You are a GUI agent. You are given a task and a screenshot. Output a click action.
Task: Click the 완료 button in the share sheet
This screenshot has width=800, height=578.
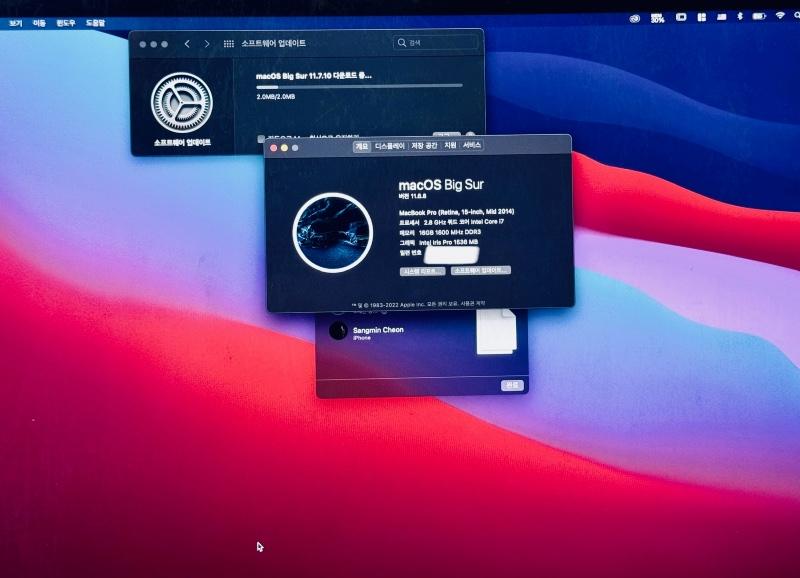pos(512,385)
